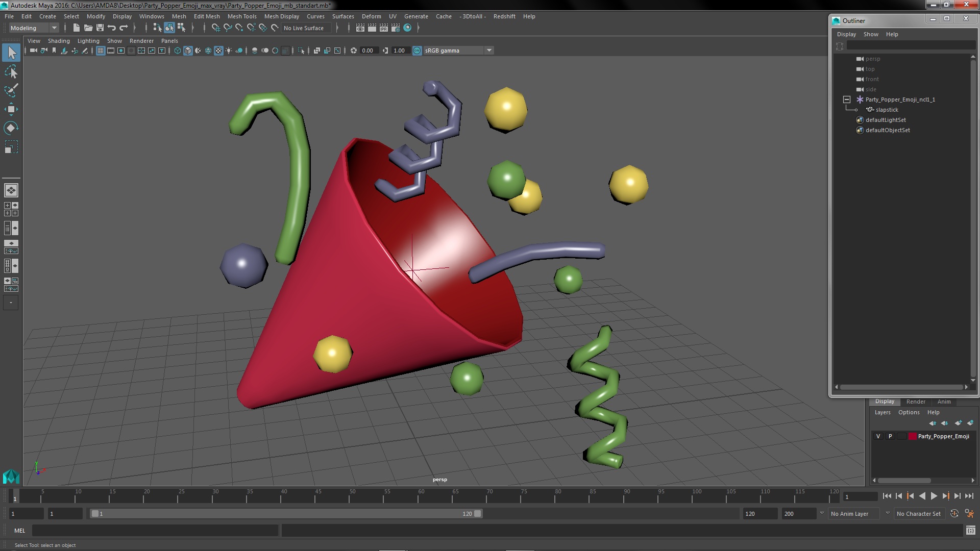
Task: Click the Open scene folder icon
Action: click(88, 28)
